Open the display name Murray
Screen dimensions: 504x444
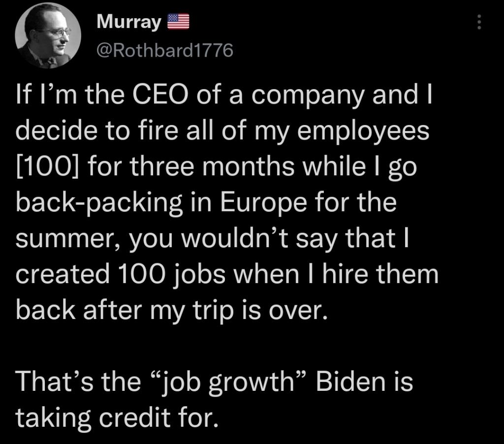click(x=129, y=22)
